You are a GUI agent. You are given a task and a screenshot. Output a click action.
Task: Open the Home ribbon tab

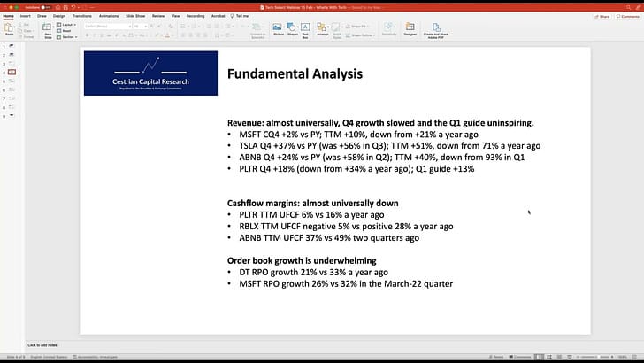pyautogui.click(x=8, y=16)
